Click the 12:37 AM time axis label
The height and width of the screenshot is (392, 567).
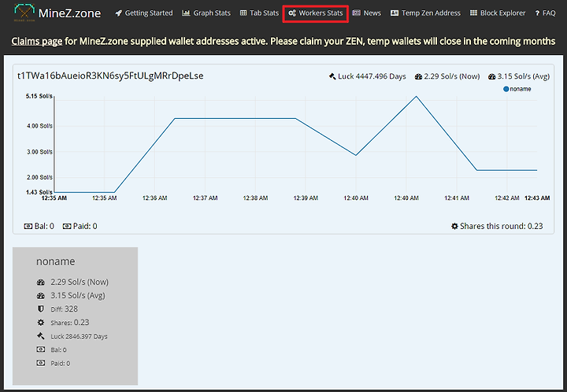pos(205,198)
